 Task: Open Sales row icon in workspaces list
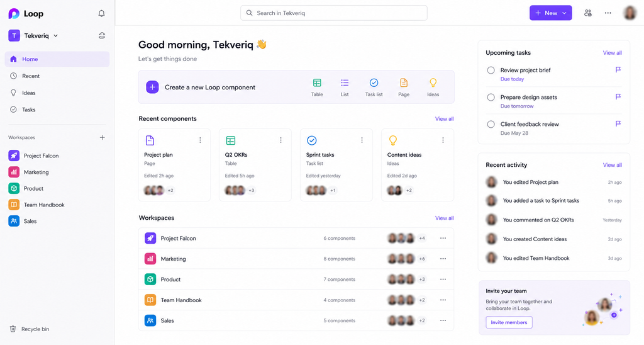(150, 320)
